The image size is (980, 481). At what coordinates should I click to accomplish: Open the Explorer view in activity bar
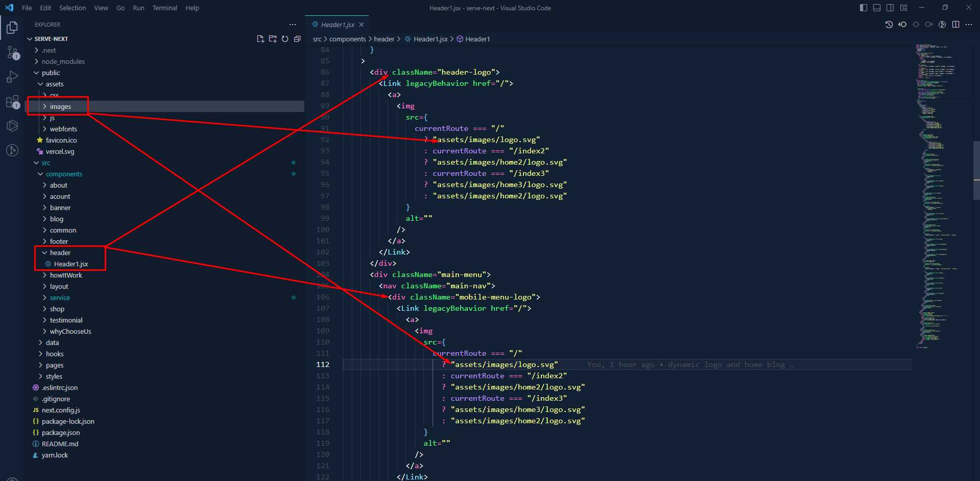(x=12, y=27)
